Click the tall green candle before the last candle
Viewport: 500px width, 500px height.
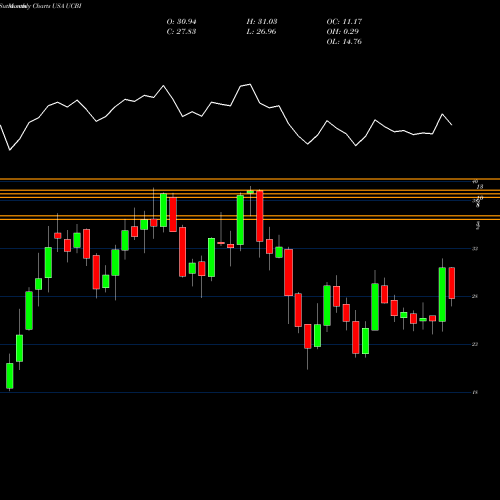442,294
